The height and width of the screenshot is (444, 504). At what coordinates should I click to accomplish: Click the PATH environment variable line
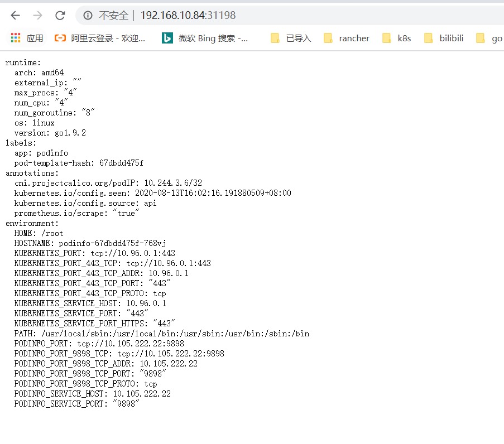point(161,334)
